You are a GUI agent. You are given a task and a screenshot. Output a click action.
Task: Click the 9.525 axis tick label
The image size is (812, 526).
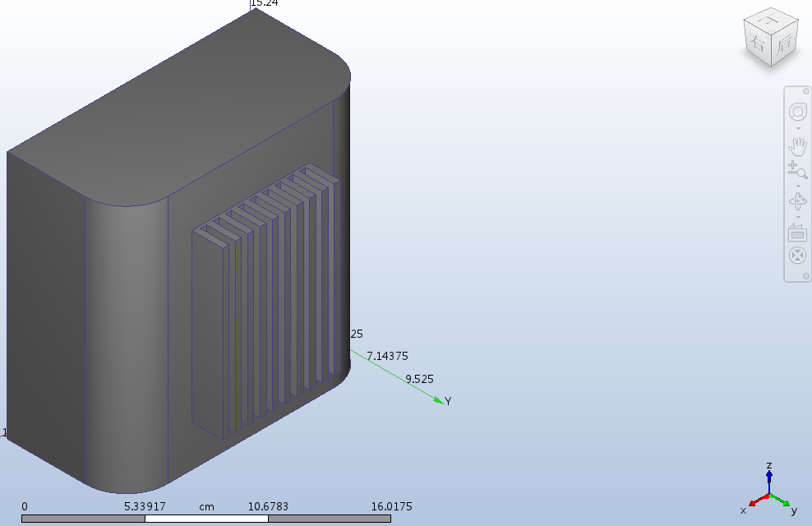tap(419, 379)
